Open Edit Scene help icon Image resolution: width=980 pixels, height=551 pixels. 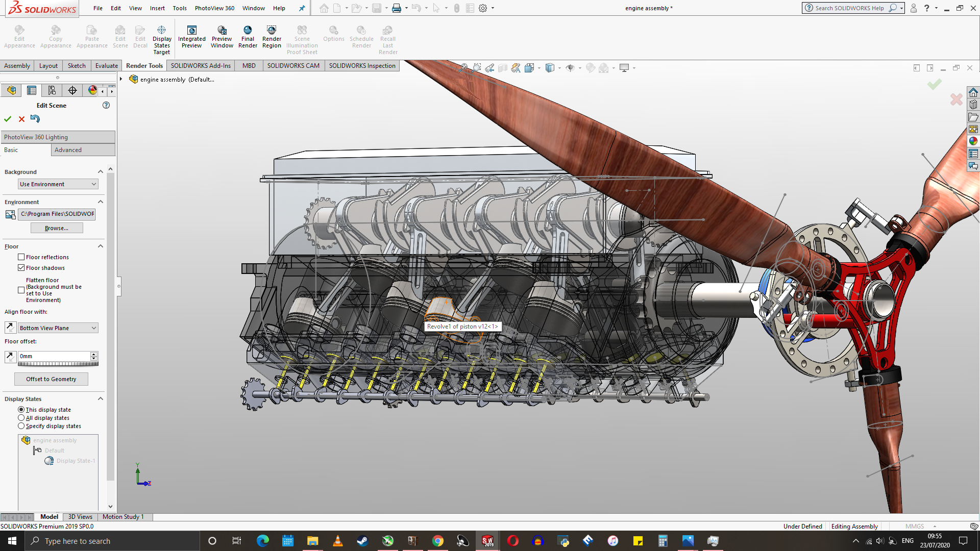[106, 105]
